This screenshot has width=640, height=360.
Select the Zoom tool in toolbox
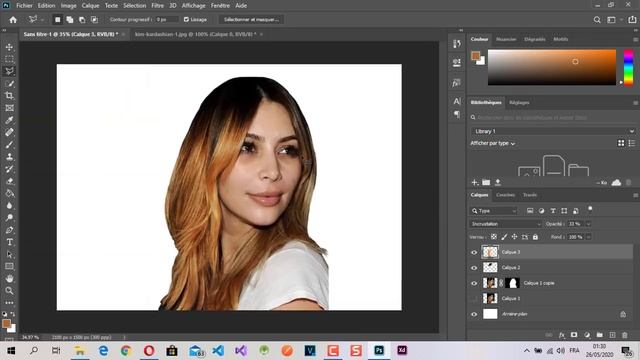[x=9, y=291]
